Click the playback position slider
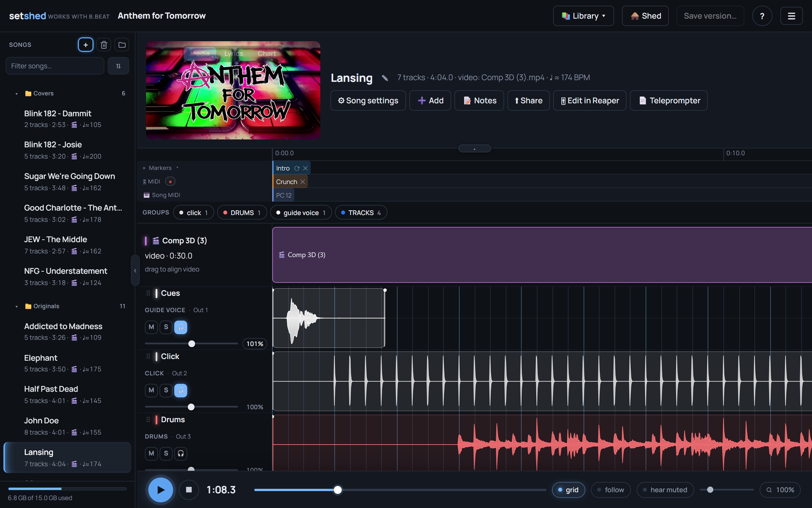The height and width of the screenshot is (508, 812). 400,490
